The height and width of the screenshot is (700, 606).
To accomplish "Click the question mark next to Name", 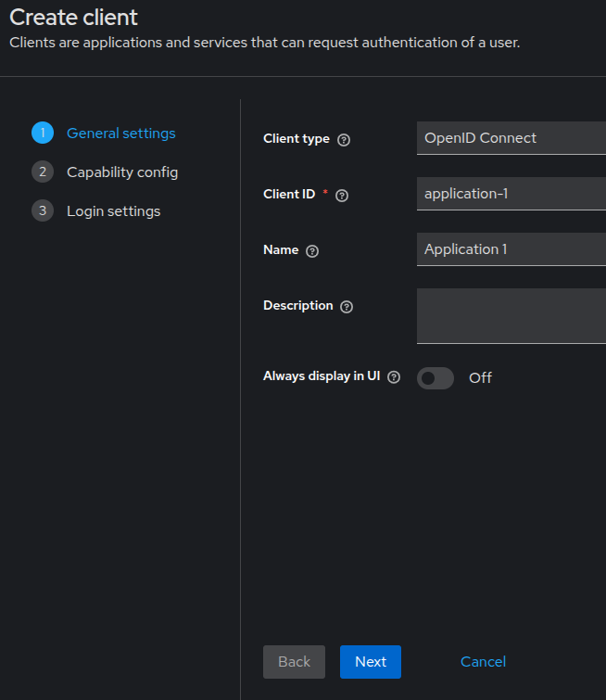I will tap(312, 251).
